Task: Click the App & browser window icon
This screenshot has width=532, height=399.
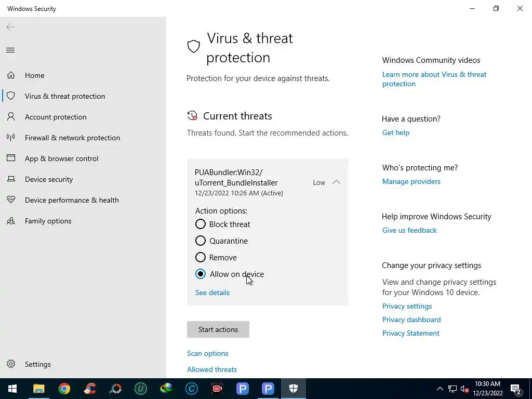Action: tap(11, 158)
